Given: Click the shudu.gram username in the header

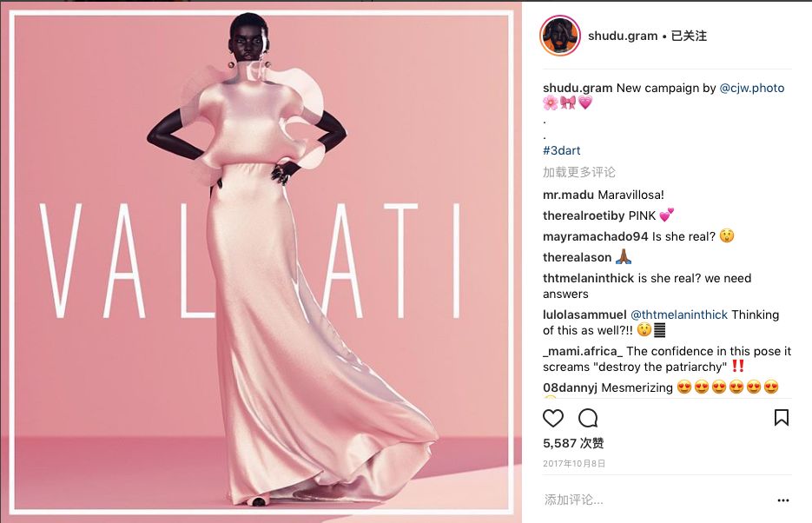Looking at the screenshot, I should (x=623, y=36).
